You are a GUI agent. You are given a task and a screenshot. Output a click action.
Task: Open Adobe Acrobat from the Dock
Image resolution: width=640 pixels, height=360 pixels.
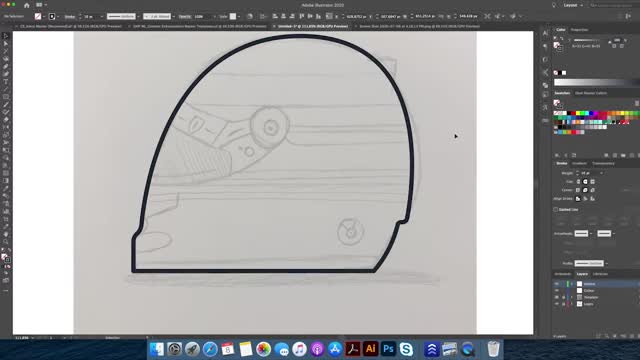tap(353, 349)
